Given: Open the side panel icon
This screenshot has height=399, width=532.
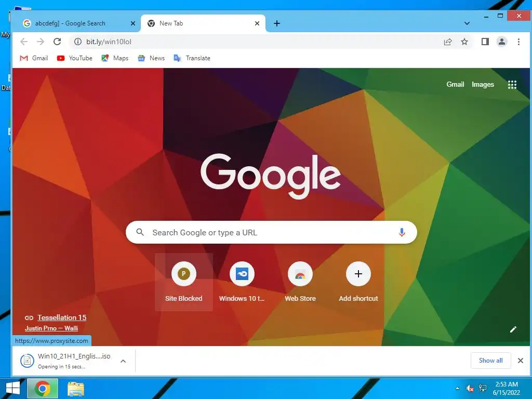Looking at the screenshot, I should [x=485, y=42].
